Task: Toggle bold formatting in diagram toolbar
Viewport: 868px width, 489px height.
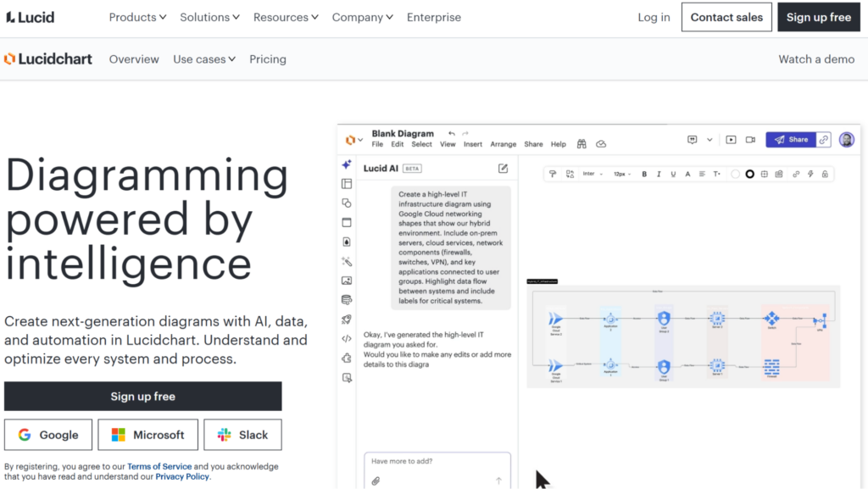Action: click(644, 174)
